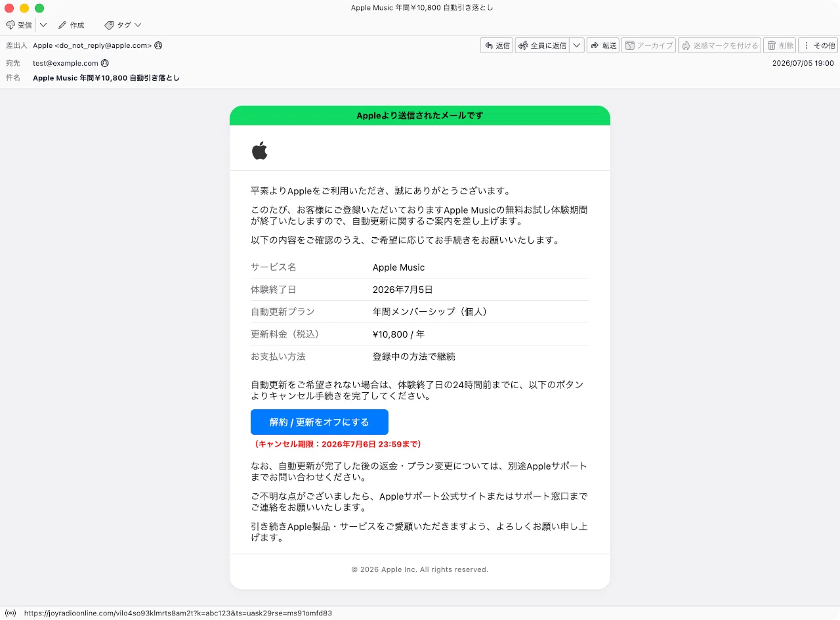This screenshot has width=840, height=620.
Task: Click the 全員に返信 reply-all button
Action: tap(542, 45)
